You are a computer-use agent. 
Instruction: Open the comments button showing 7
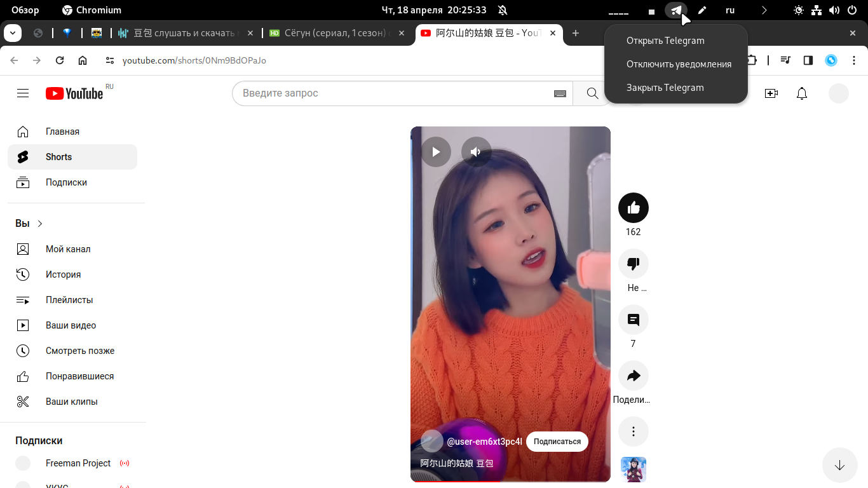coord(634,320)
